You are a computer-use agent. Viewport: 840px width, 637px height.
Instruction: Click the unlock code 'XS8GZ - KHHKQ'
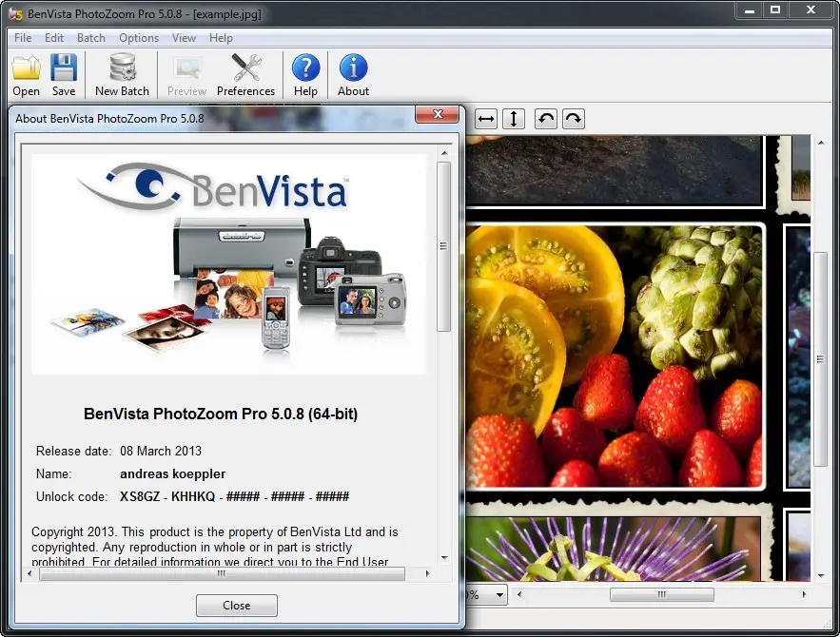(x=167, y=496)
